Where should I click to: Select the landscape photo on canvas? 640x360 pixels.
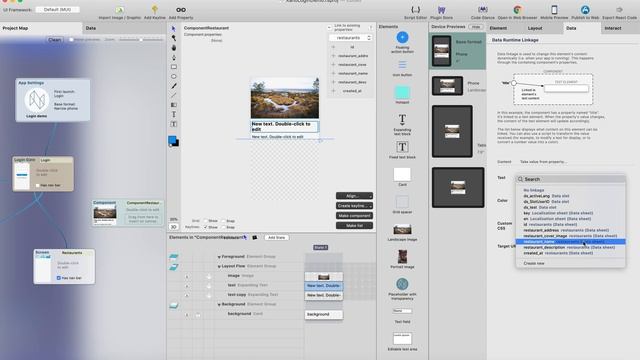point(284,98)
